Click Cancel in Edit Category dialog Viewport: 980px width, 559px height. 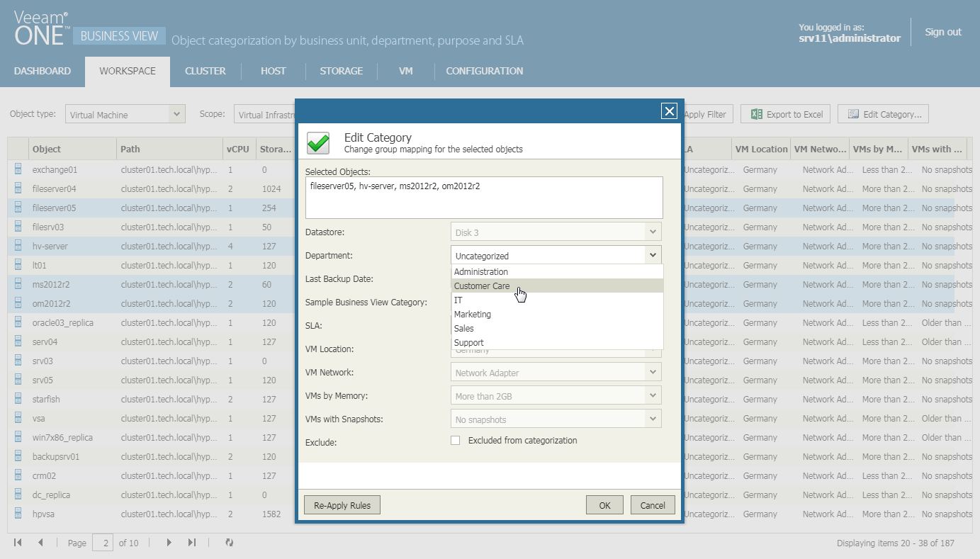653,505
